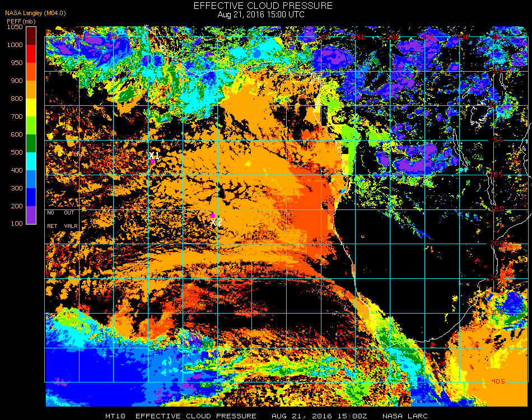Click the '600' colorbar tick label
Screen dimensions: 532x420
point(17,135)
